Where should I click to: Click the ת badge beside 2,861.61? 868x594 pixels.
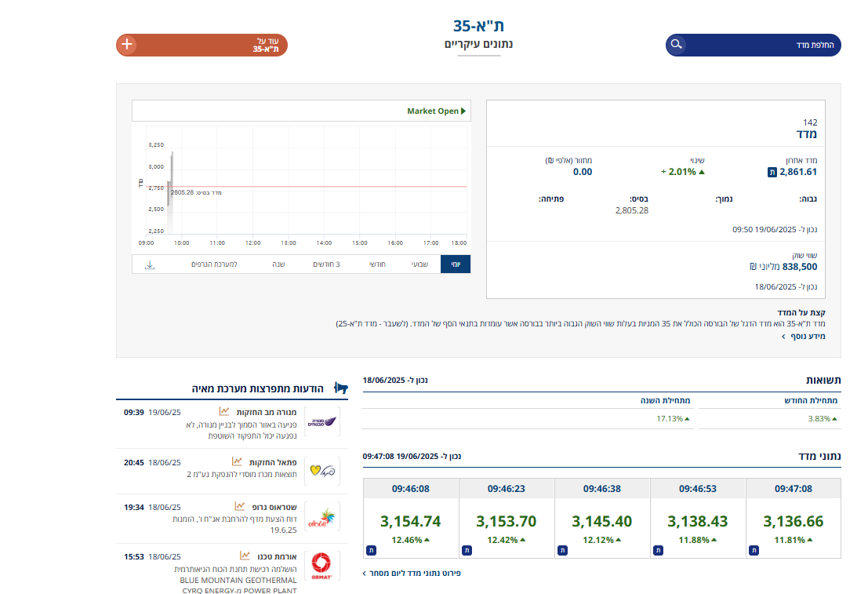(772, 172)
